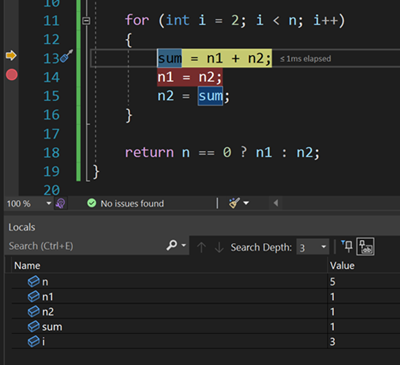Click the for keyword on line 11
This screenshot has width=400, height=365.
[137, 20]
